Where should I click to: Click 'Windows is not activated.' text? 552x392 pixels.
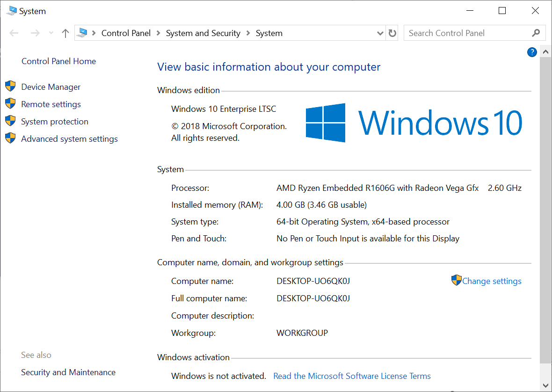tap(218, 376)
